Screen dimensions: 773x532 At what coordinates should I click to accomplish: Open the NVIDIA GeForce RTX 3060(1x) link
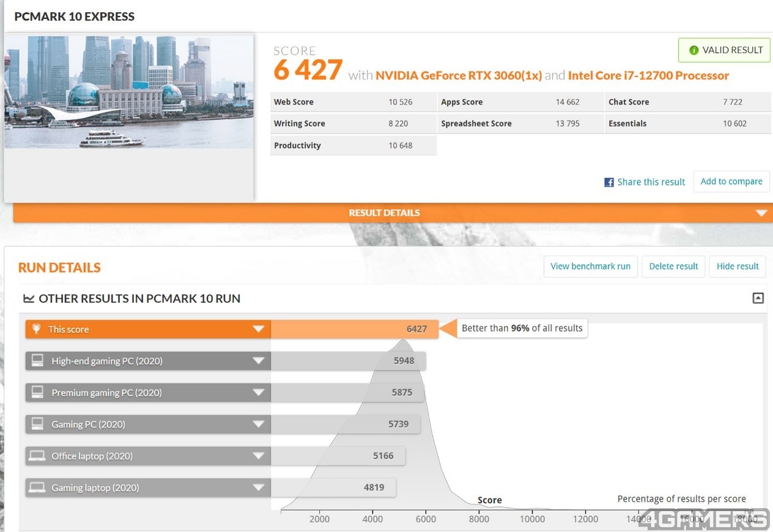(459, 75)
